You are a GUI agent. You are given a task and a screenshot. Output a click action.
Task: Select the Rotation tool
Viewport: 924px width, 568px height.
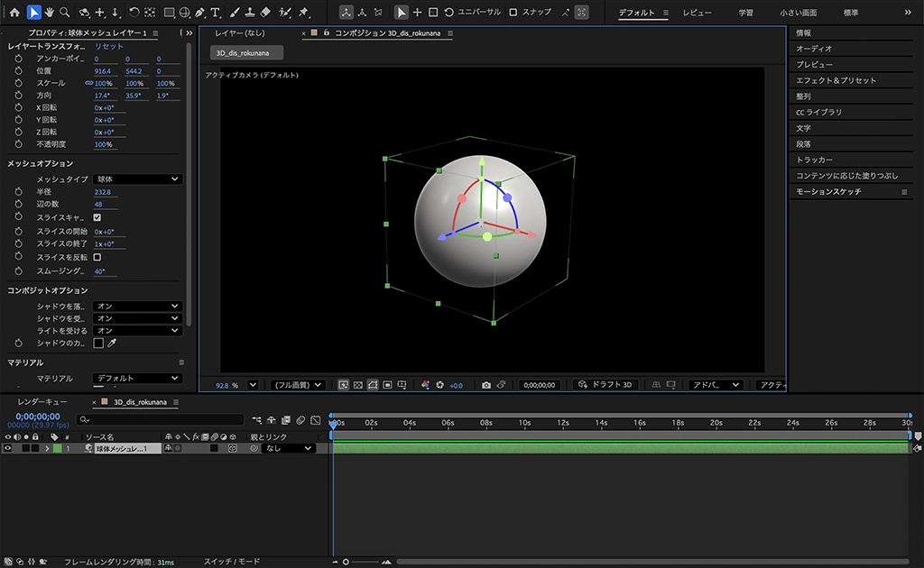click(133, 13)
